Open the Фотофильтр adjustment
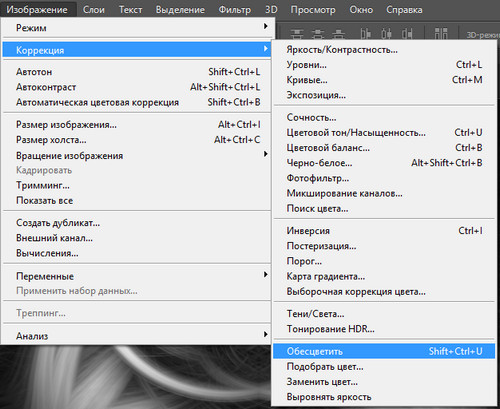Screen dimensions: 500x409 coord(384,178)
